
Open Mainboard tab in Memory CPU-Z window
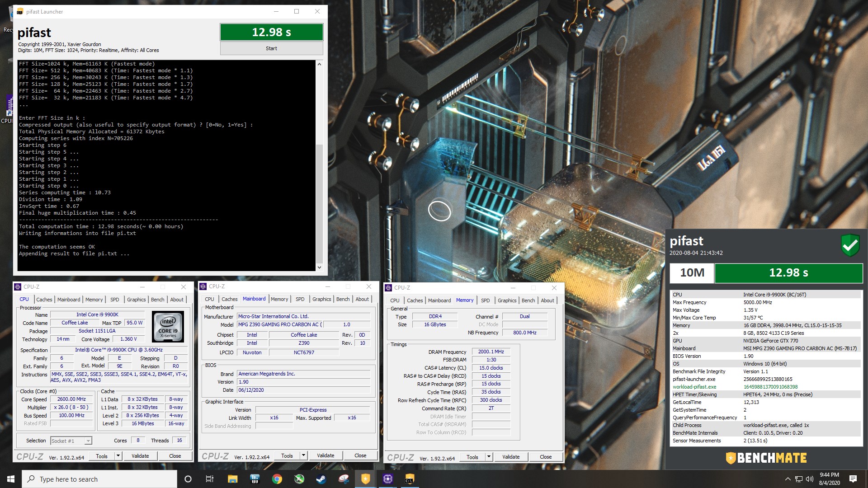[x=439, y=300]
